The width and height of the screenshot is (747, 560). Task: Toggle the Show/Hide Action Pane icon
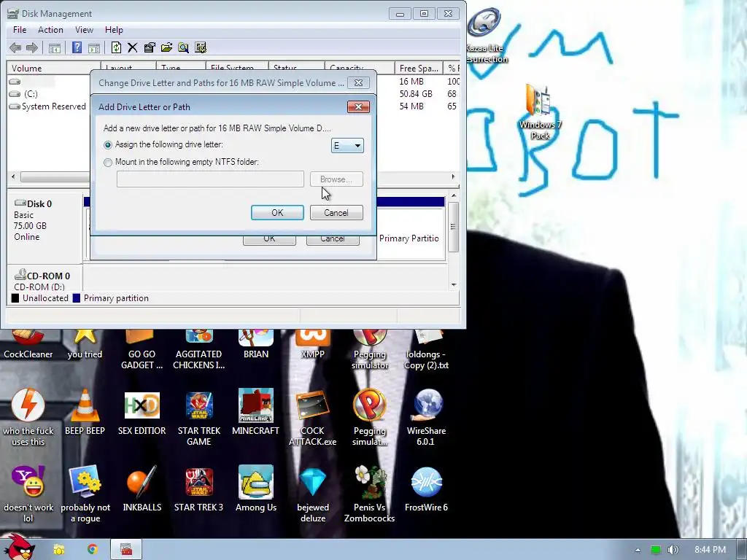tap(94, 47)
